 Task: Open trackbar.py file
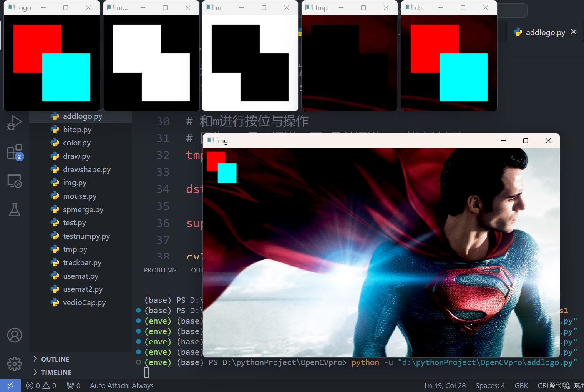[x=80, y=262]
